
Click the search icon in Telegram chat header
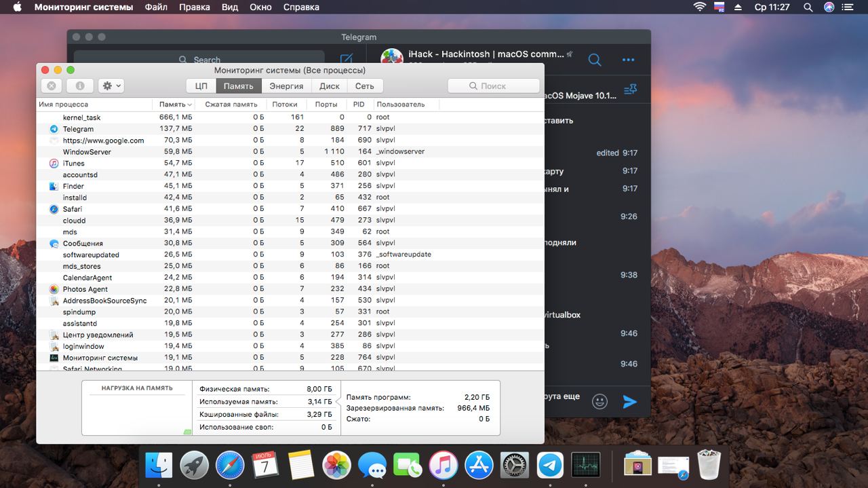(x=595, y=60)
